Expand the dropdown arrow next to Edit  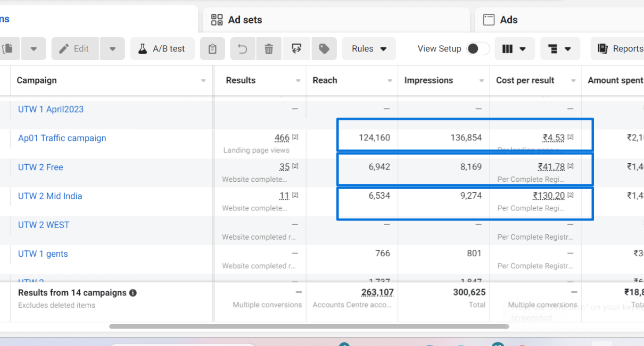[112, 49]
